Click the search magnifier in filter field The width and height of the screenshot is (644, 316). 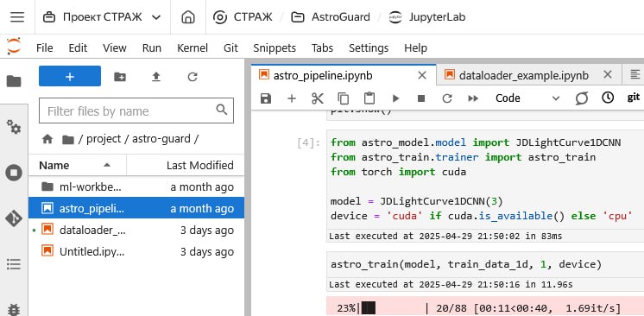pyautogui.click(x=222, y=110)
